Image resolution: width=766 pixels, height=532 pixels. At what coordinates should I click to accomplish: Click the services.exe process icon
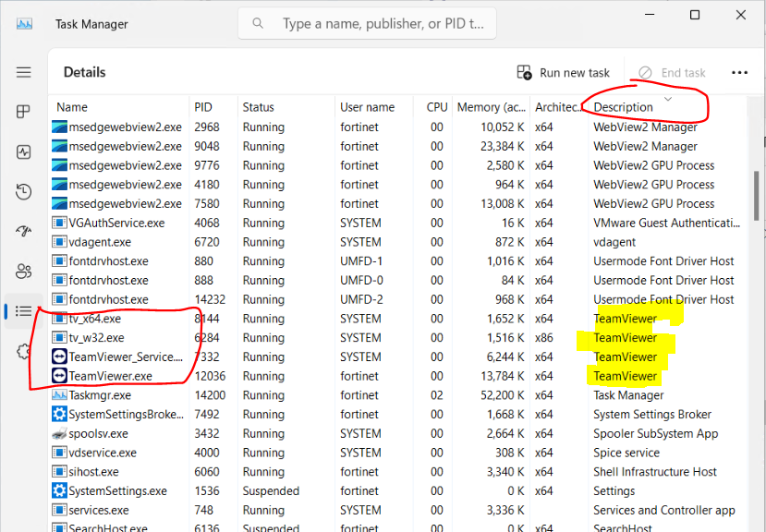click(x=59, y=510)
